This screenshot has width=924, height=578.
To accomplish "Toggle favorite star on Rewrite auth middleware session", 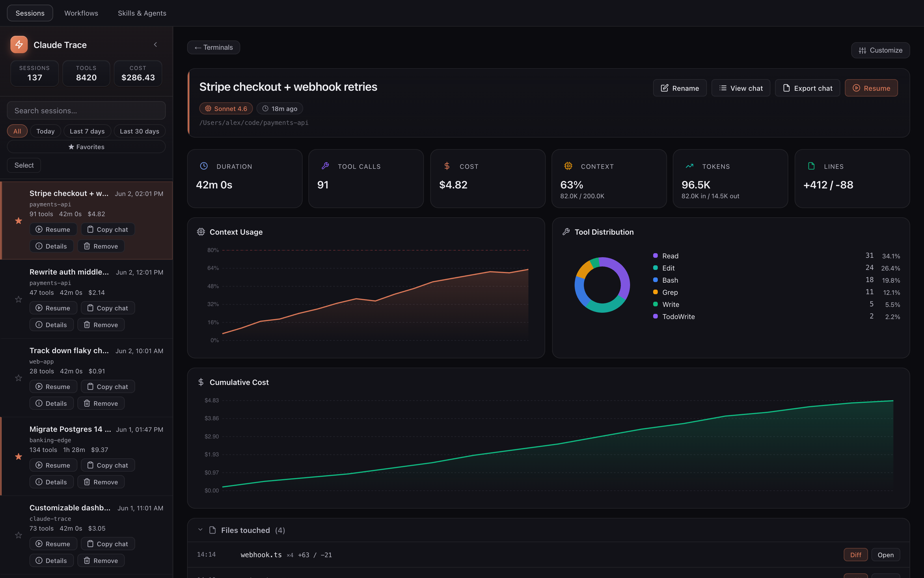I will coord(18,299).
